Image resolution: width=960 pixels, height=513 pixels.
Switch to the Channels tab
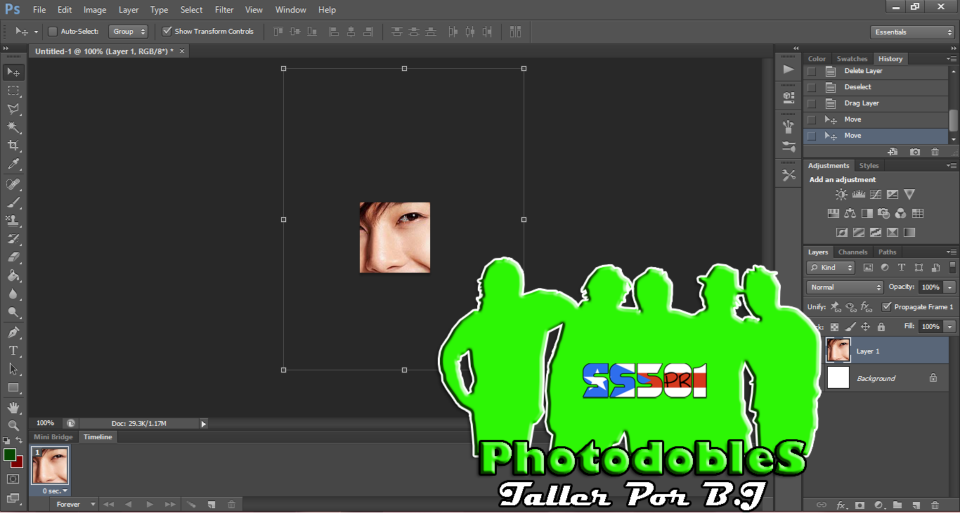(x=853, y=252)
